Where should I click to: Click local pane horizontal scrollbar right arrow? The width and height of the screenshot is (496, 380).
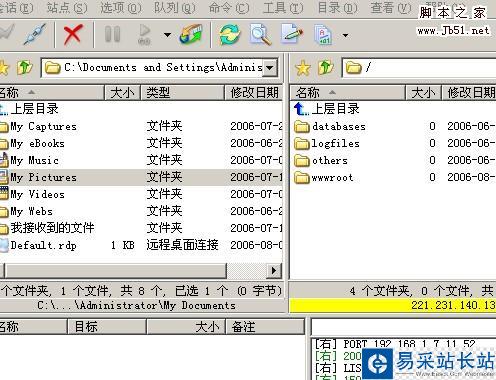[274, 270]
